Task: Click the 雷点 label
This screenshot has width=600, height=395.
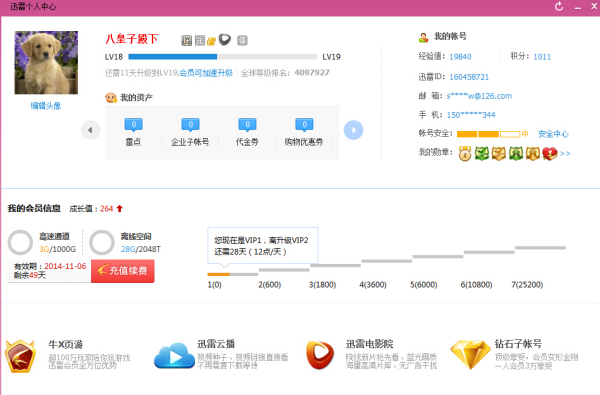Action: coord(133,142)
